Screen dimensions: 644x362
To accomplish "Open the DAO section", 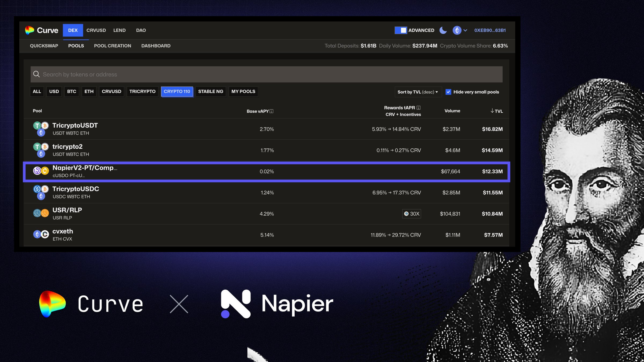I will coord(141,30).
